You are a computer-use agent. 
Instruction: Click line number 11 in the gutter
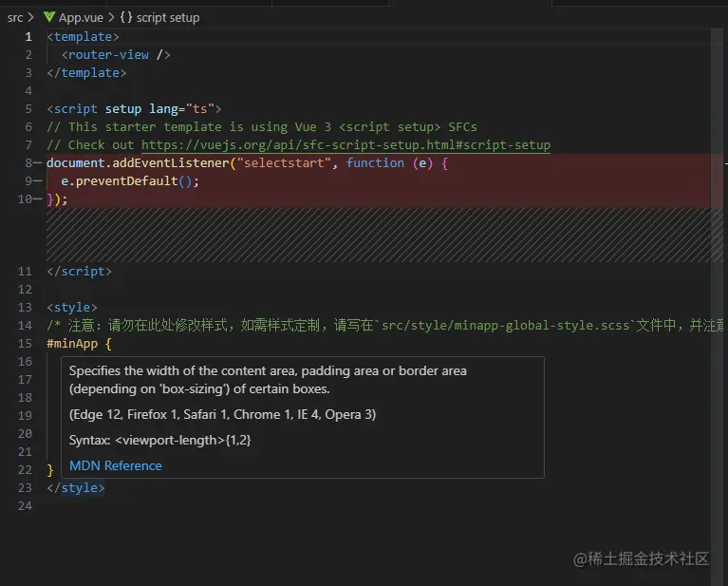click(x=25, y=272)
